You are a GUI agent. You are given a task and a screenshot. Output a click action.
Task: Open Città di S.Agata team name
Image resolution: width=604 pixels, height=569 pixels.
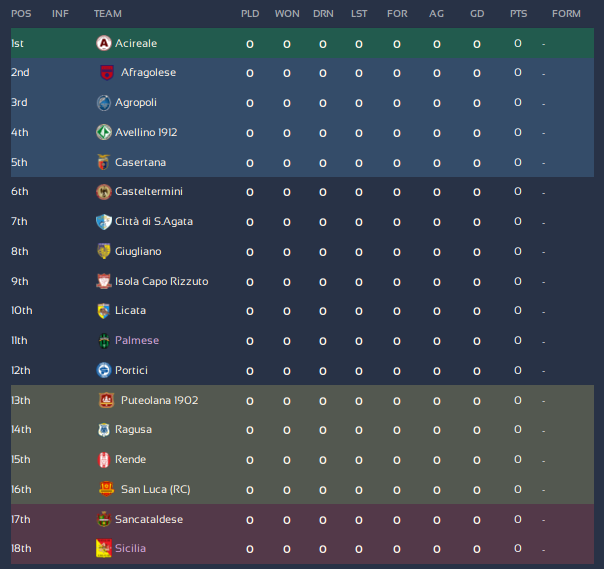pyautogui.click(x=154, y=222)
